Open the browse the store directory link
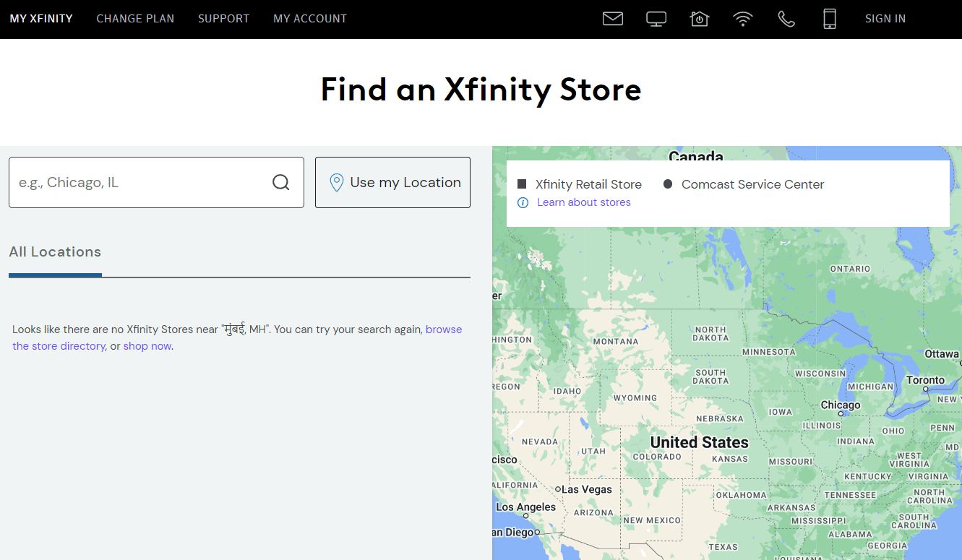962x560 pixels. coord(442,329)
